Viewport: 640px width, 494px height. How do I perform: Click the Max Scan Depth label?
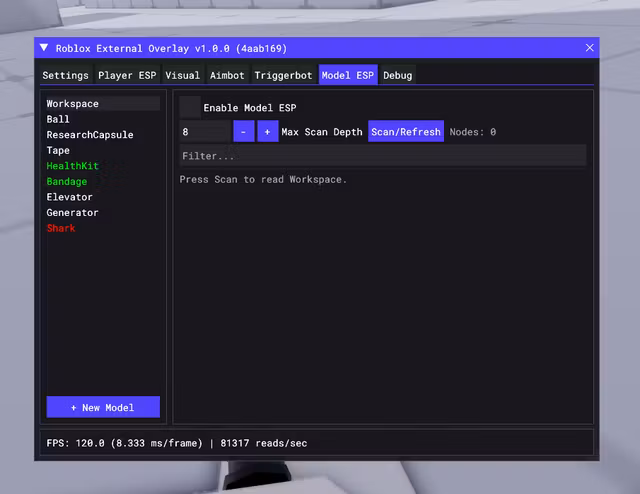(x=322, y=132)
